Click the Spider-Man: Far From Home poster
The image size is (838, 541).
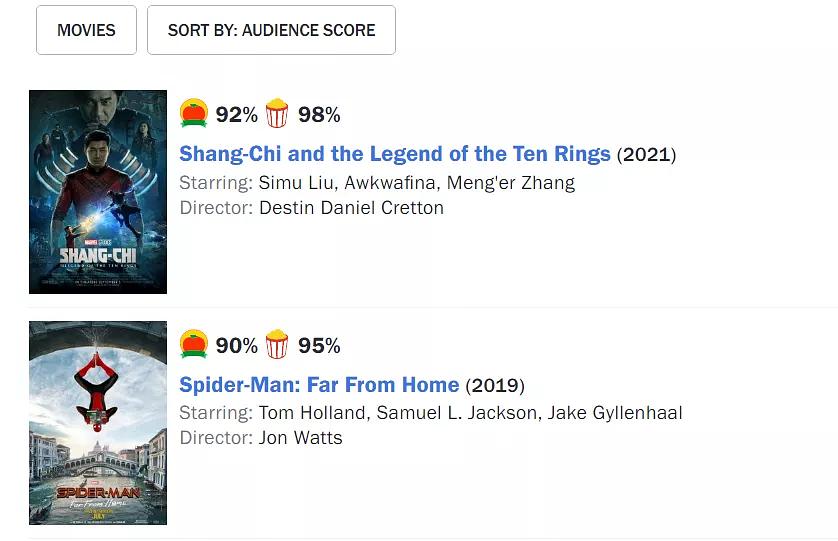pos(98,423)
